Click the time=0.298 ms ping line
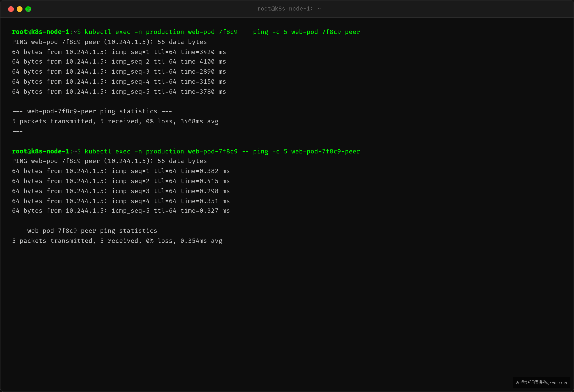Image resolution: width=574 pixels, height=392 pixels. (121, 191)
